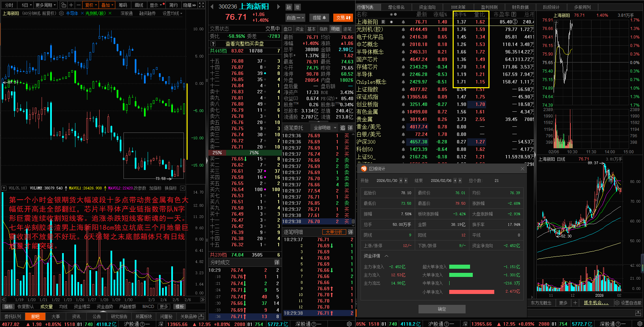Image resolution: width=644 pixels, height=327 pixels.
Task: Toggle the 指标 indicator bar
Action: coord(8,307)
